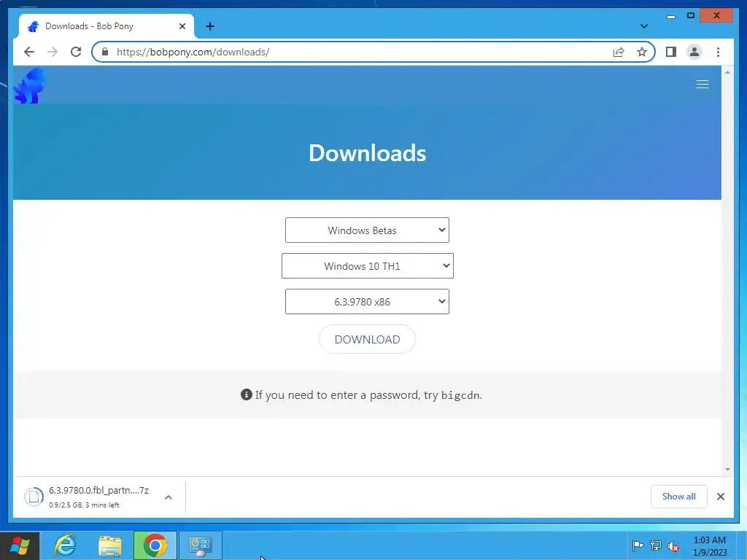Image resolution: width=747 pixels, height=560 pixels.
Task: Click the bigcdn password text
Action: (x=460, y=395)
